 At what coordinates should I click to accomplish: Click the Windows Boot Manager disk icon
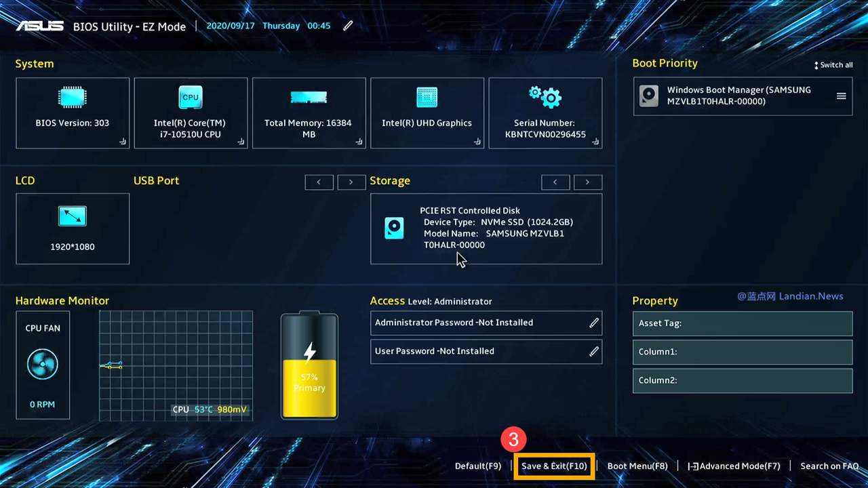(649, 96)
